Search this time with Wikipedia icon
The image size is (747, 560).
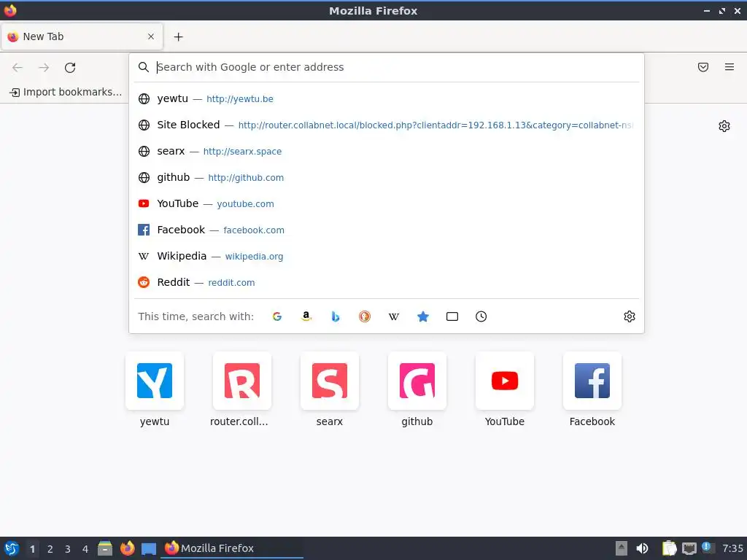(x=393, y=316)
